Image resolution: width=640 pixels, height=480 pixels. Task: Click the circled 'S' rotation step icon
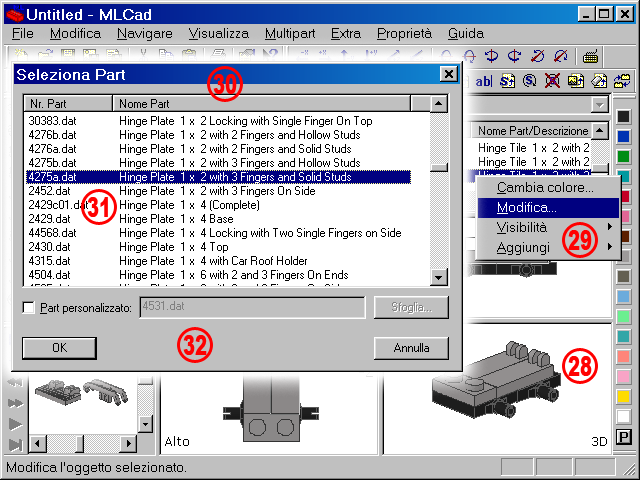[x=529, y=81]
